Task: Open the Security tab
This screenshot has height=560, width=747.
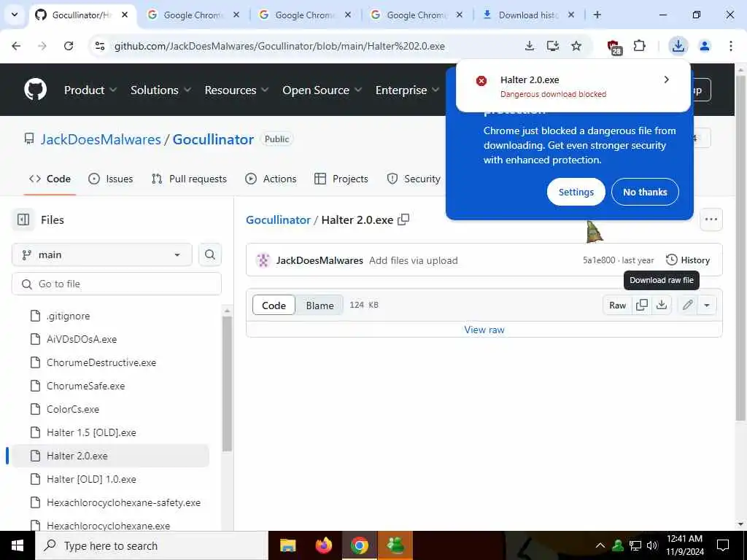Action: [x=414, y=179]
